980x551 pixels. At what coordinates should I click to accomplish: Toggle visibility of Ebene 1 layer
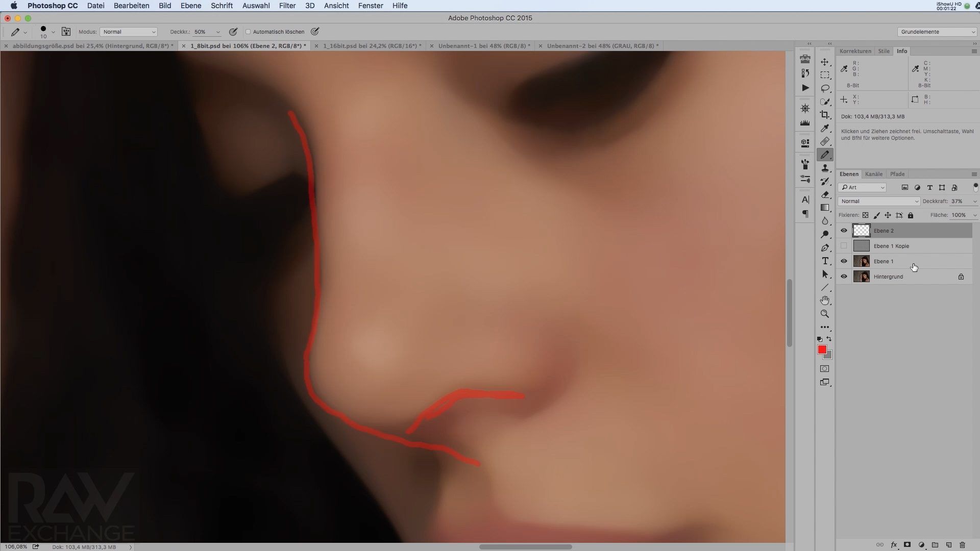[x=844, y=261]
